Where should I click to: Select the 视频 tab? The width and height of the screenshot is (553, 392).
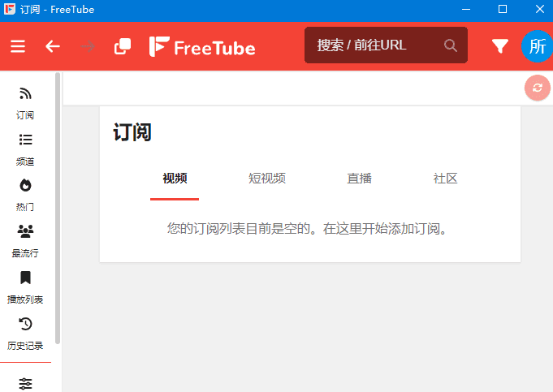click(x=175, y=179)
